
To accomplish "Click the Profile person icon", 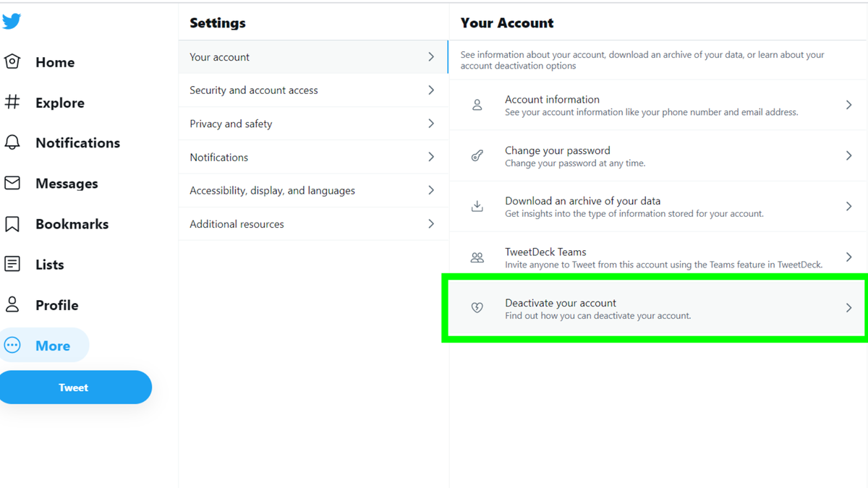I will pyautogui.click(x=12, y=304).
